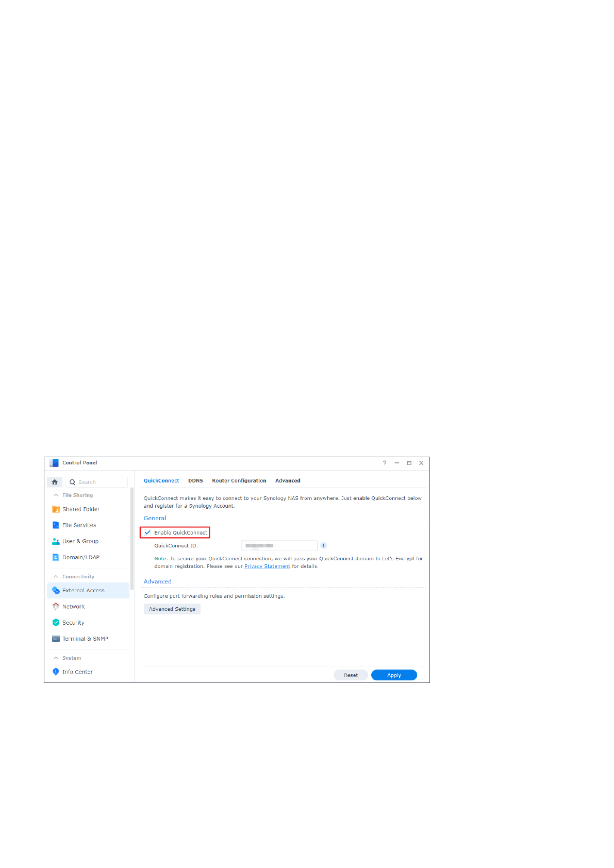Click the QuickConnect ID info icon
Viewport: 614px width, 868px height.
(x=324, y=545)
